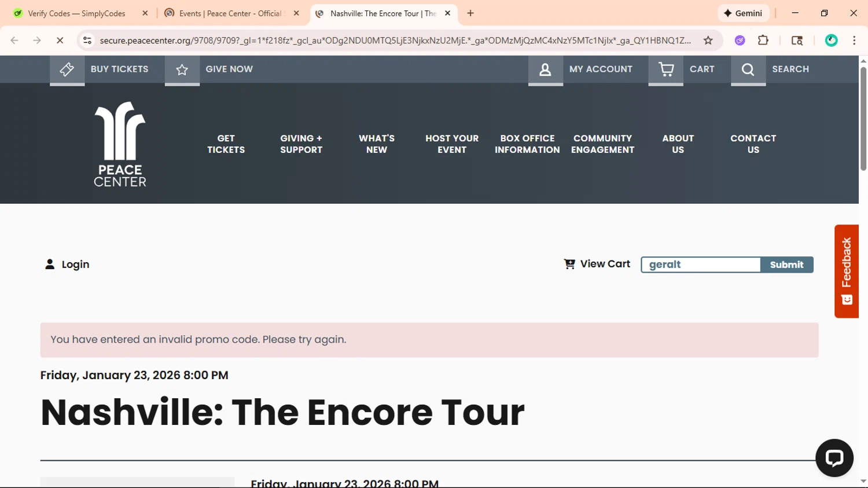This screenshot has width=868, height=488.
Task: Click the Search text link
Action: (790, 69)
